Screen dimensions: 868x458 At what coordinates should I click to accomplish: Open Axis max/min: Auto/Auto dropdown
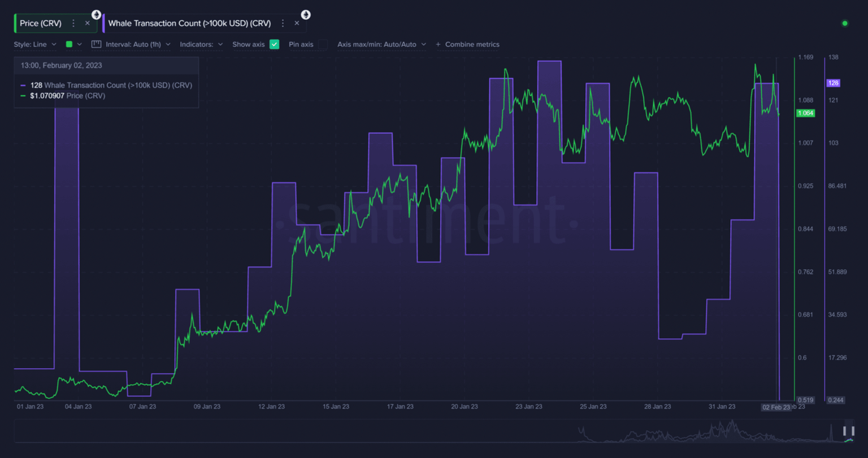(381, 44)
